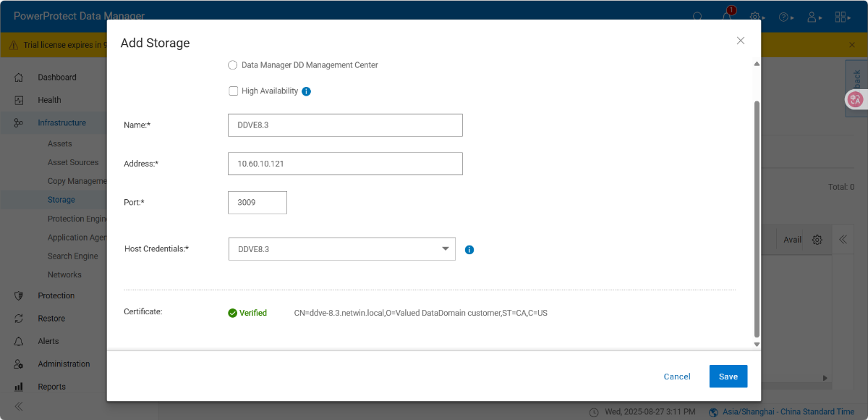Open Application Agents in sidebar

coord(77,238)
